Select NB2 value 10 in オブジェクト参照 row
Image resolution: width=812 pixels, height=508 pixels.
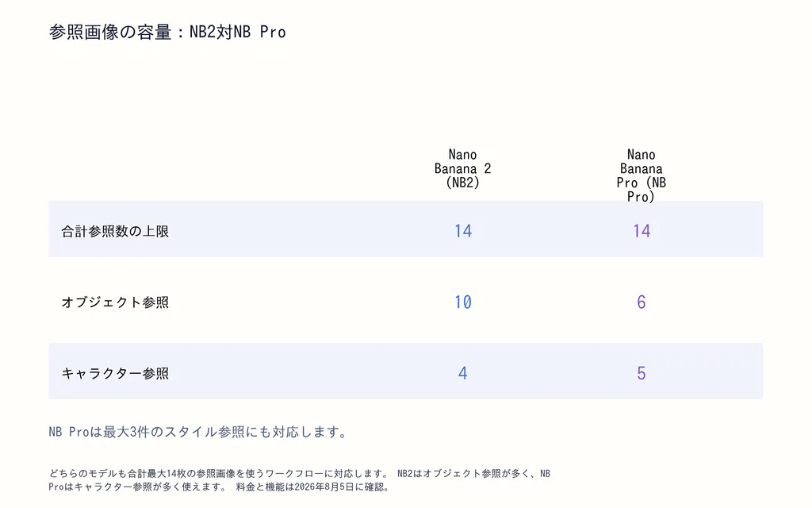(463, 302)
